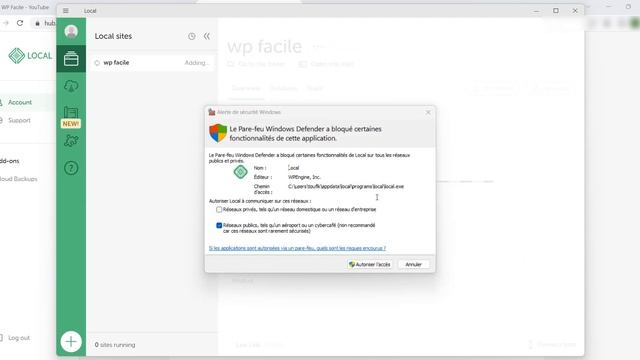The height and width of the screenshot is (360, 640).
Task: Open the Local hamburger menu
Action: point(66,11)
